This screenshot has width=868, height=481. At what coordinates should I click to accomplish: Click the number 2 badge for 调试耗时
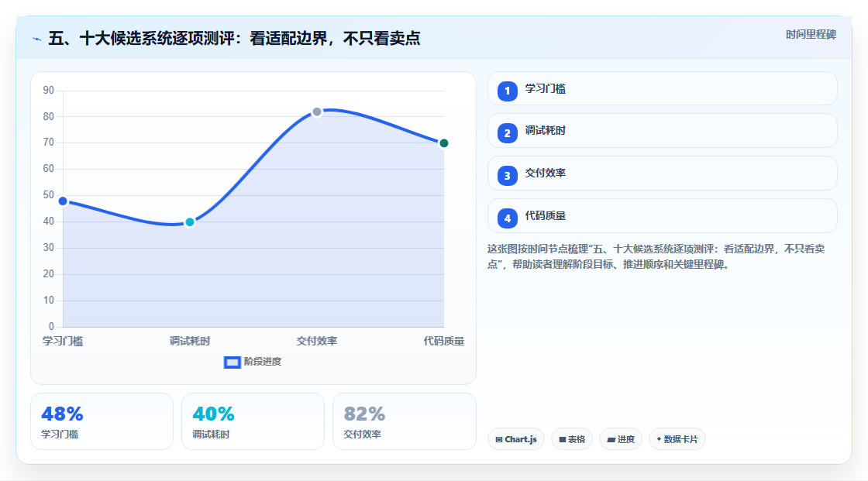[507, 133]
